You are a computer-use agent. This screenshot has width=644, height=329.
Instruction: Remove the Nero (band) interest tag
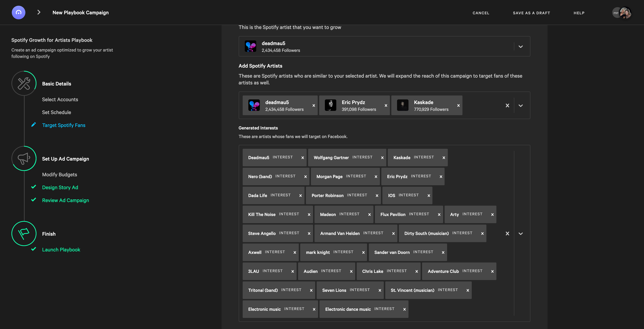(306, 177)
